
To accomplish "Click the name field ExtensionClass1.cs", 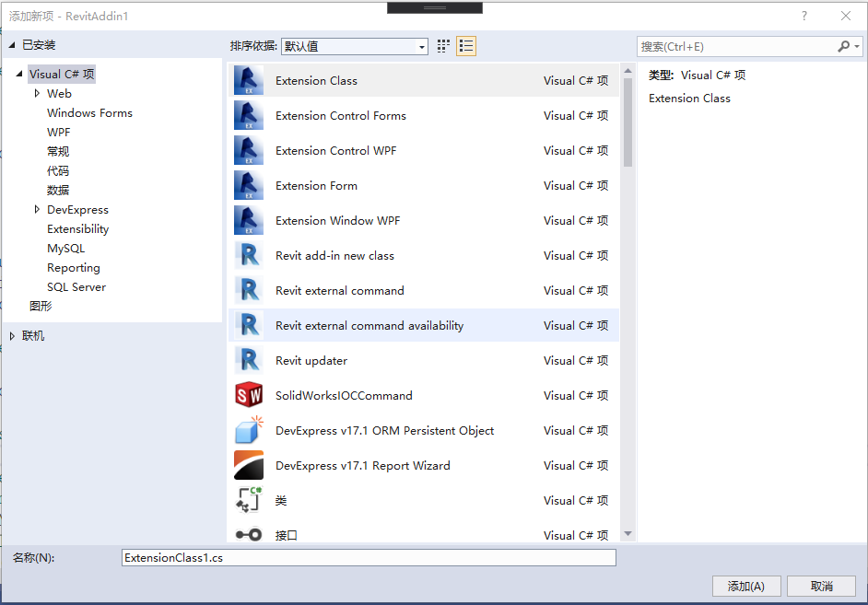I will [x=369, y=557].
